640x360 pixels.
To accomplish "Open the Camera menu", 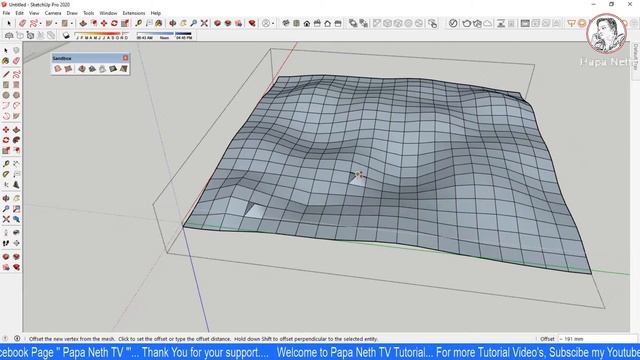I will tap(53, 13).
